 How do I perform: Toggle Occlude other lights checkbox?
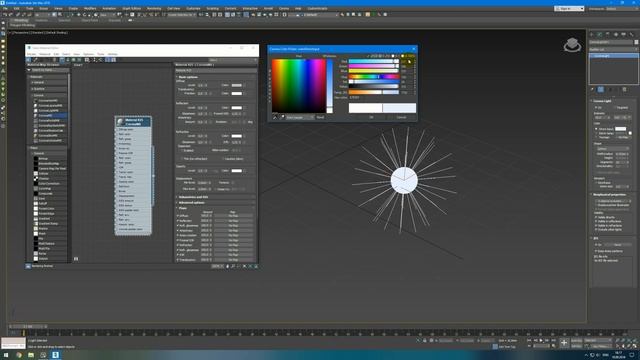[x=597, y=229]
